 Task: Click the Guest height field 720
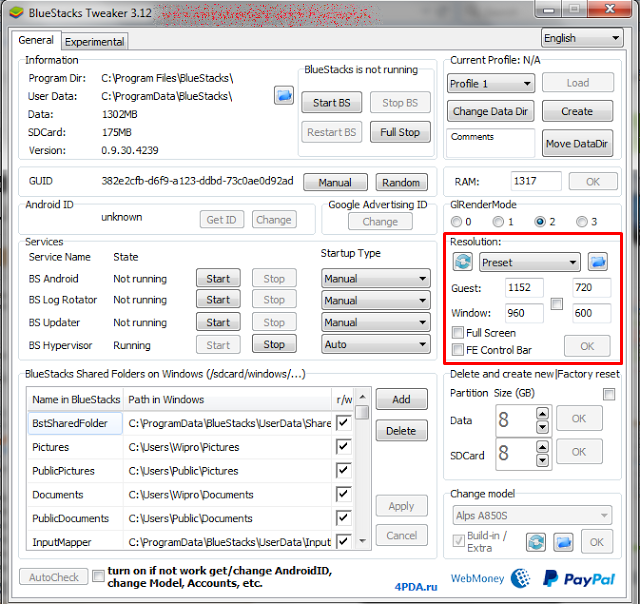591,287
